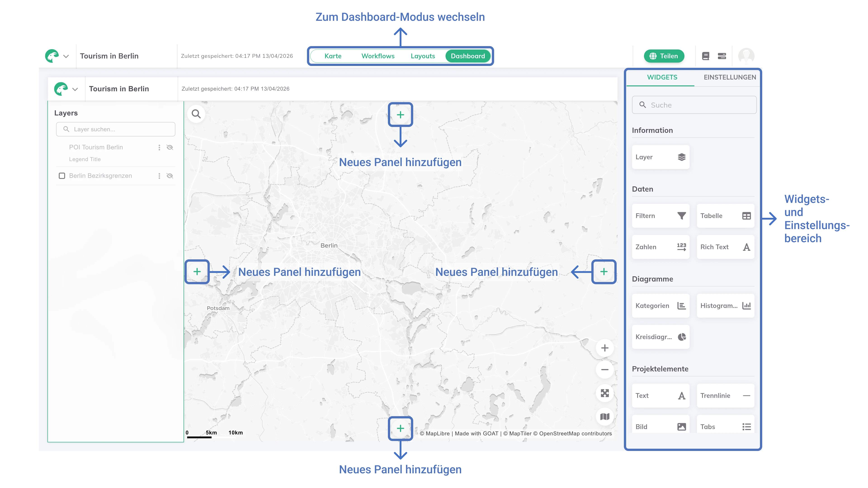Open the user avatar menu
The width and height of the screenshot is (868, 488).
point(746,56)
